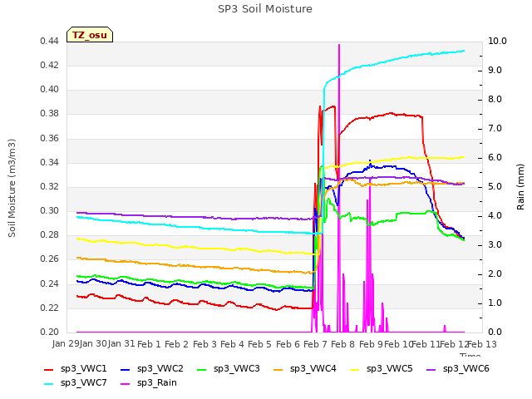Click the 8.0 rain axis tick label
Viewport: 532px width, 399px height.
pos(495,100)
